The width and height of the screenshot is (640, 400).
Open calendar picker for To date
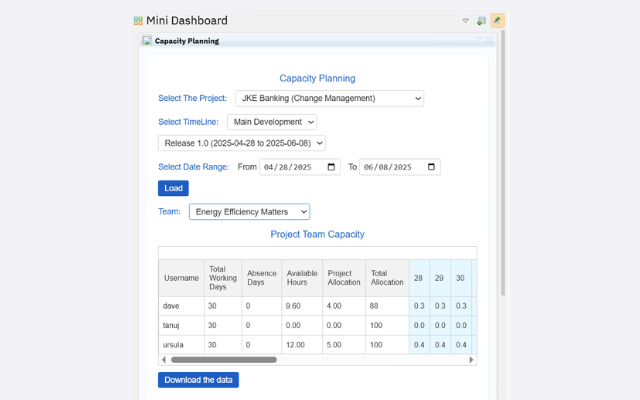(431, 167)
